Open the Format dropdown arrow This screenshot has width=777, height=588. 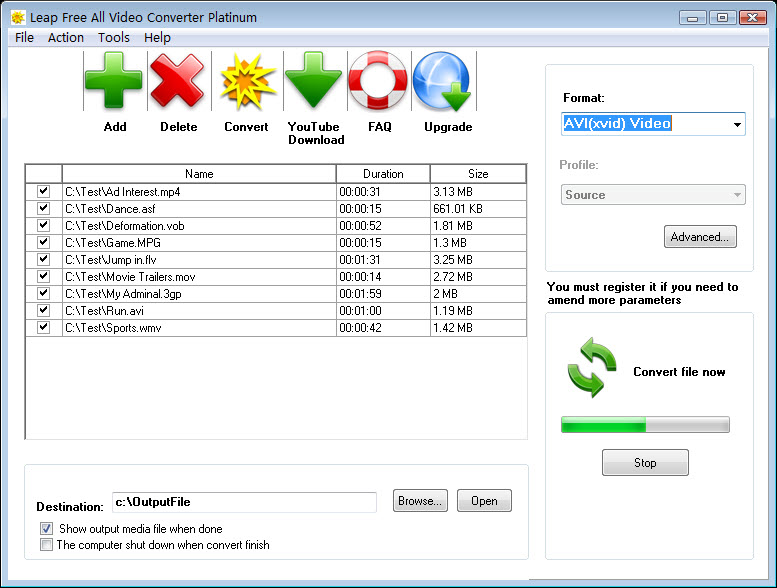point(737,124)
